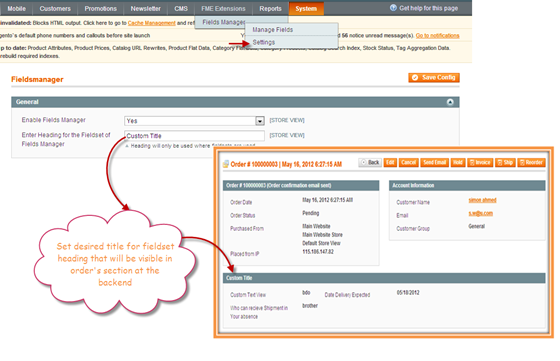Open the CMS menu
The width and height of the screenshot is (560, 361).
(x=181, y=8)
